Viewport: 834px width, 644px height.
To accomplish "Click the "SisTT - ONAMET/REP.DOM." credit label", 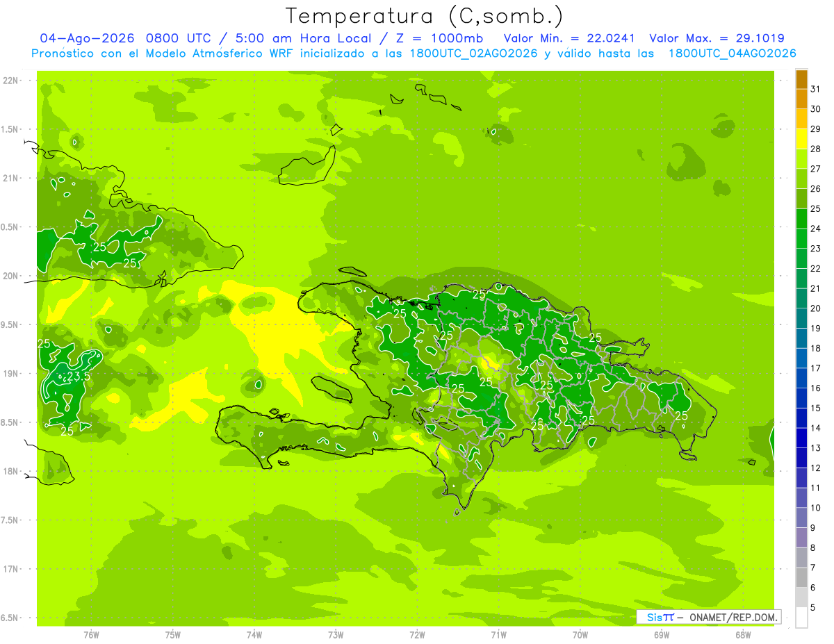I will point(708,617).
